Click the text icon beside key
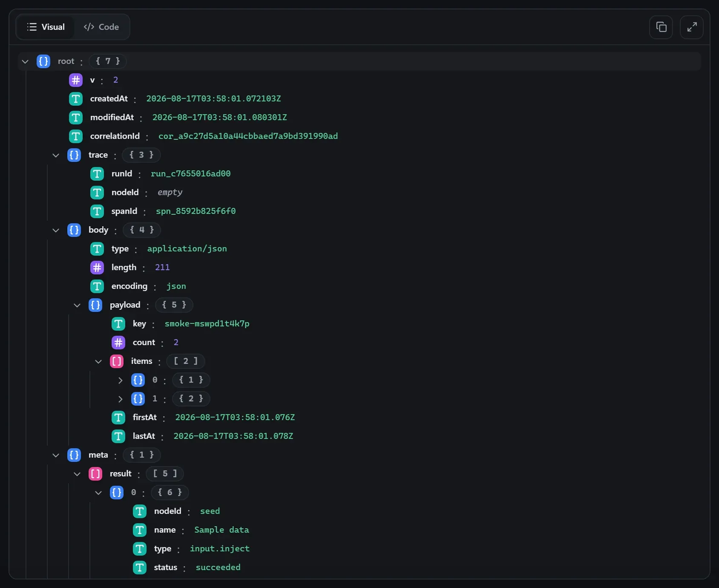The image size is (719, 588). (118, 324)
